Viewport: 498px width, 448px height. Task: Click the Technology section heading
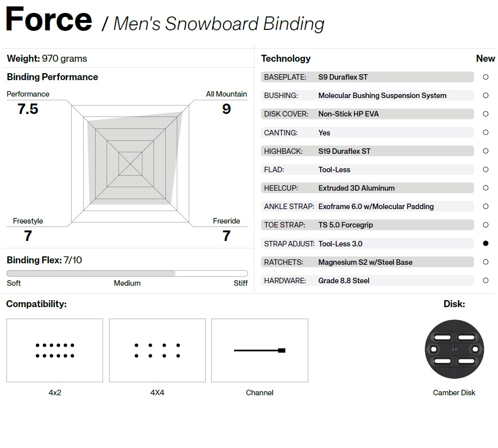(x=286, y=59)
